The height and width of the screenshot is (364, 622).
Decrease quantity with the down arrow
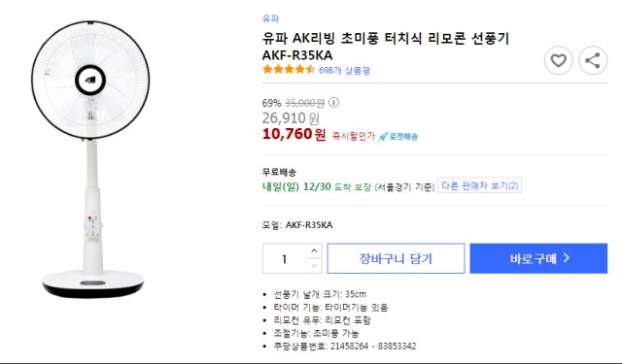click(314, 265)
